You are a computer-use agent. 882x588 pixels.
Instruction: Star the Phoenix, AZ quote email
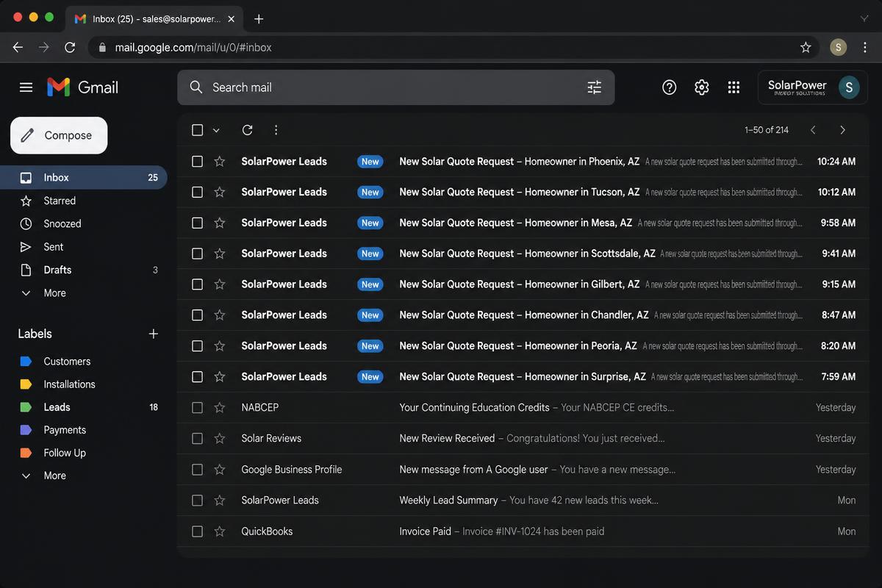[219, 162]
